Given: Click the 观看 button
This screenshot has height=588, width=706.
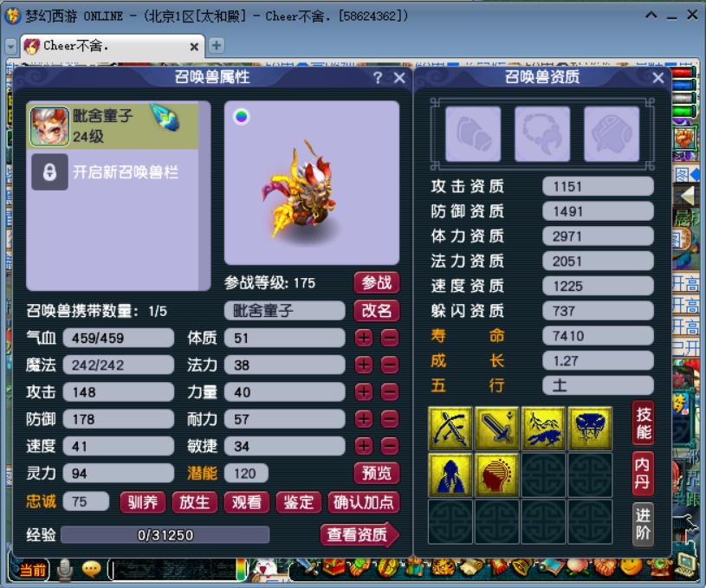Looking at the screenshot, I should [247, 502].
